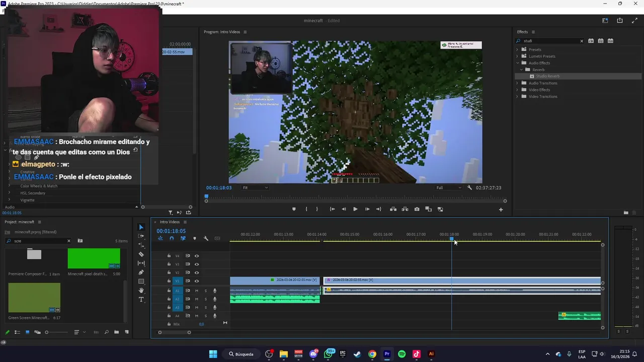Screen dimensions: 644x362
Task: Select the Hand tool
Action: pos(141,291)
